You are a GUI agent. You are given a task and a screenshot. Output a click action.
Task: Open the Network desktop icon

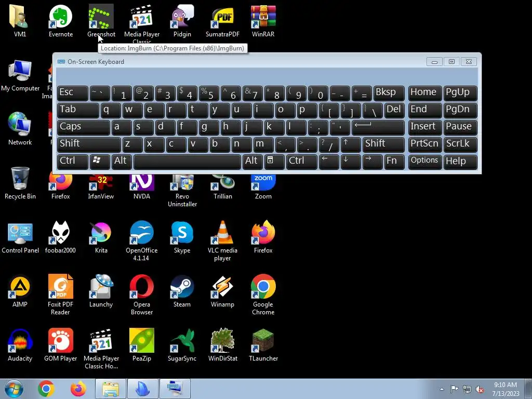click(x=20, y=129)
